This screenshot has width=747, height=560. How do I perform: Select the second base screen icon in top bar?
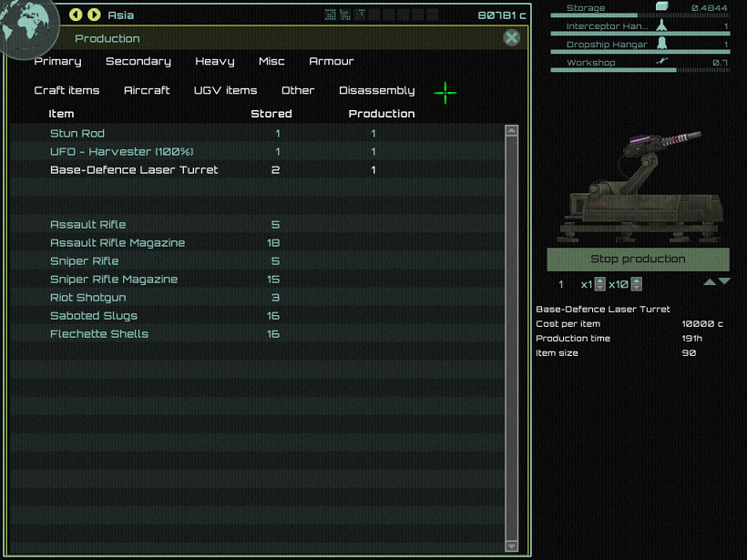(345, 15)
